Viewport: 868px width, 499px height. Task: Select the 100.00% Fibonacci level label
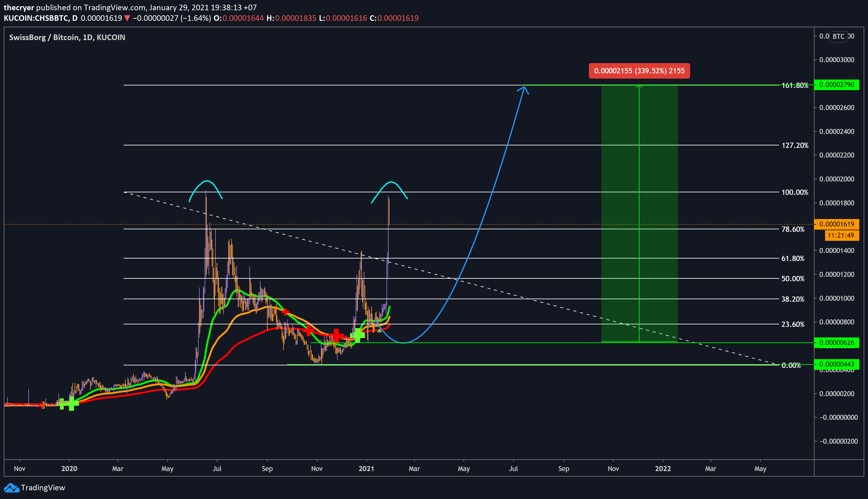click(795, 192)
